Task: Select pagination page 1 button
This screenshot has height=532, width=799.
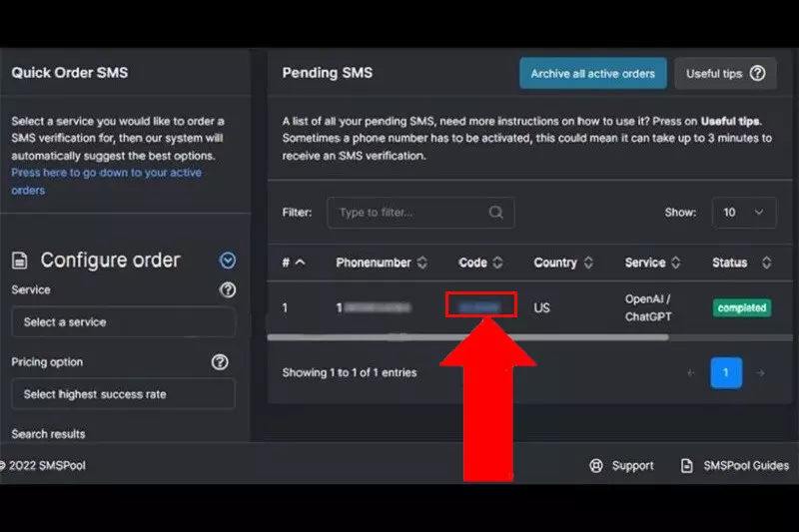Action: 726,372
